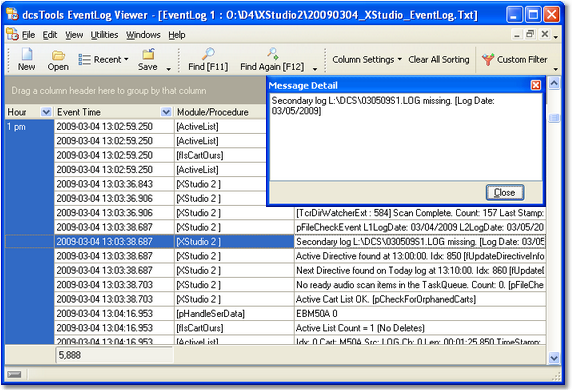Viewport: 572px width, 392px height.
Task: Click 'Active List Count = 1' message
Action: point(420,328)
